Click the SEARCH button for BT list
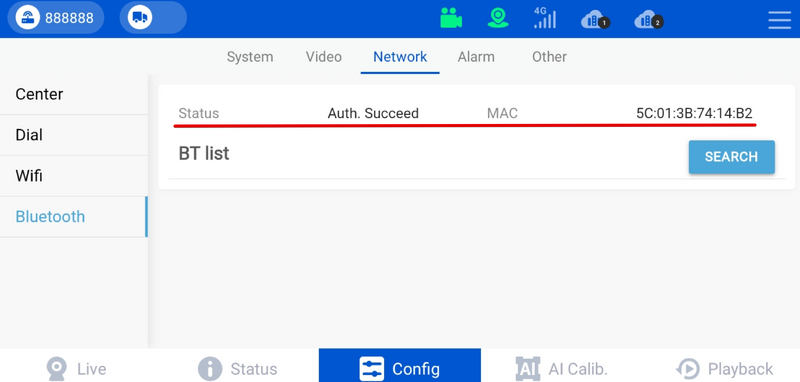Screen dimensions: 800x382 732,157
